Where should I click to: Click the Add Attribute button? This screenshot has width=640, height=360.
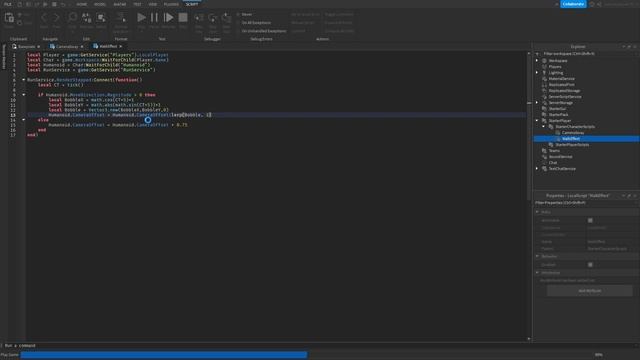(x=590, y=291)
